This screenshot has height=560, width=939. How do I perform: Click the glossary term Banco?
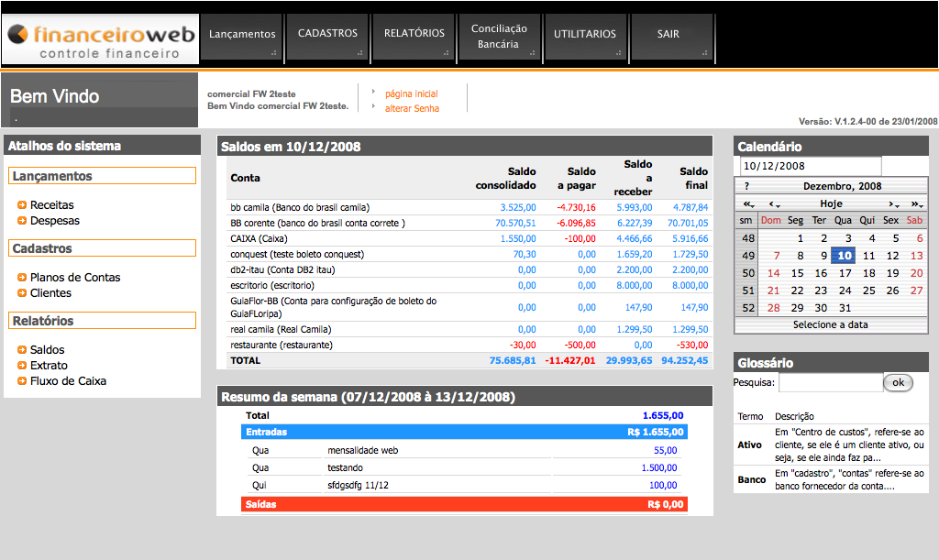tap(752, 480)
